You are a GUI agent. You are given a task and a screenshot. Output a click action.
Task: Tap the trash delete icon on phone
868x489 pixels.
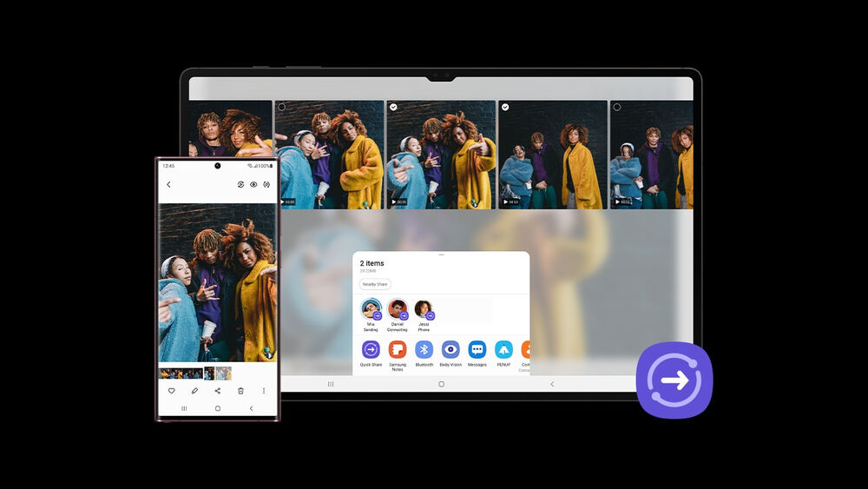[240, 391]
